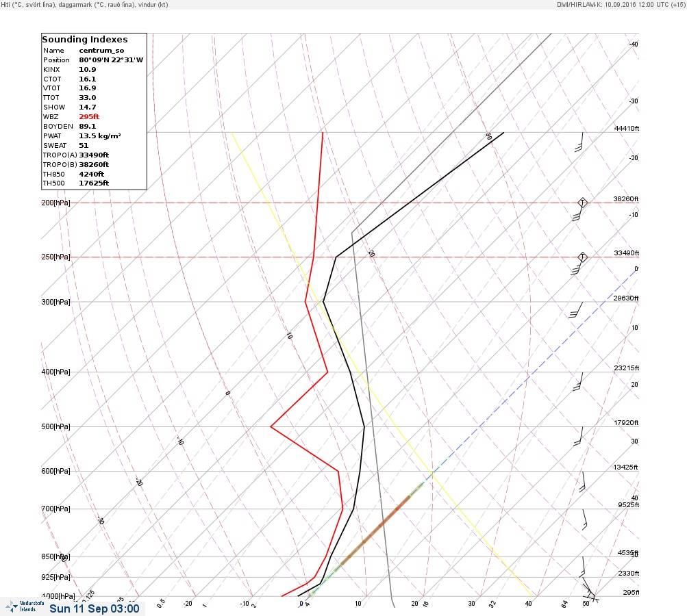This screenshot has height=616, width=687.
Task: Click the name value centrum_so
Action: (101, 51)
